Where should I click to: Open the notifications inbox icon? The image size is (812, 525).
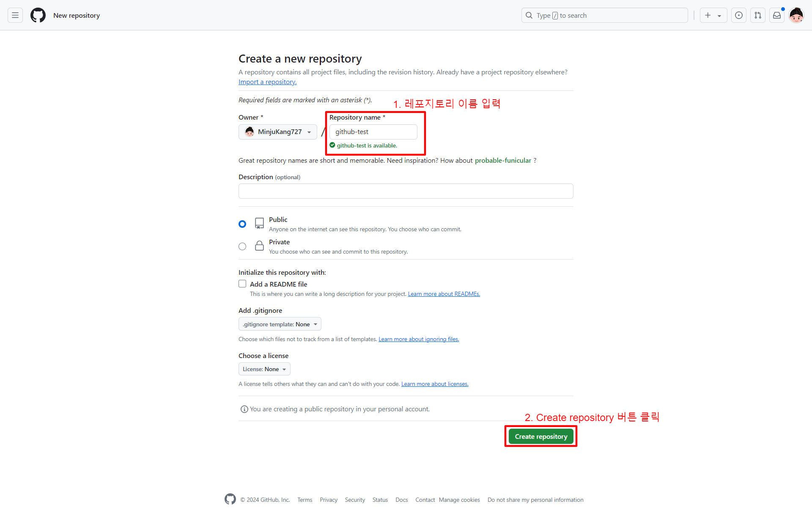777,15
